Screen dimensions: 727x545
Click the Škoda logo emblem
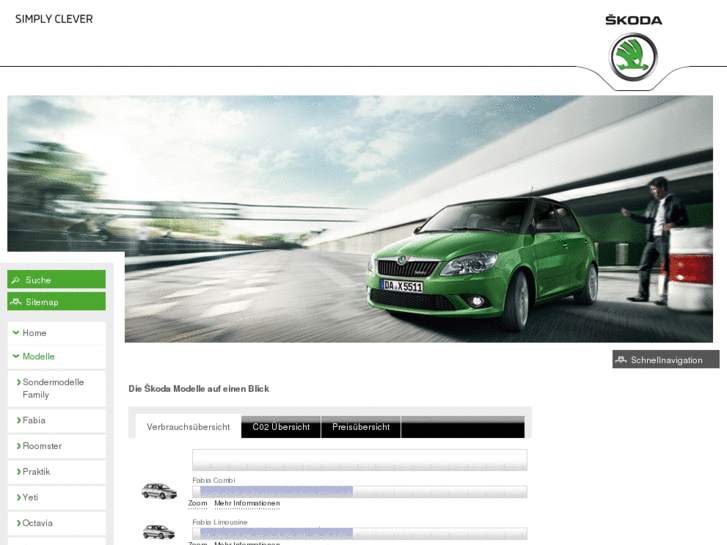tap(633, 57)
